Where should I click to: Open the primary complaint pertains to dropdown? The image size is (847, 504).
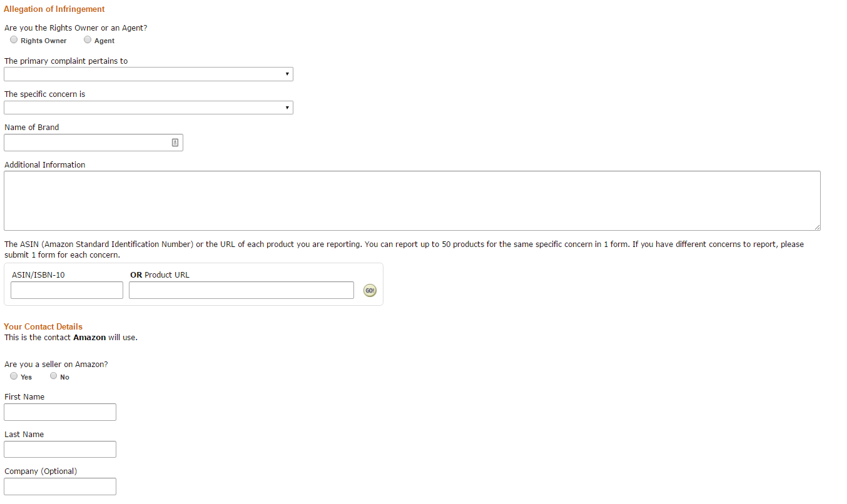pos(148,74)
